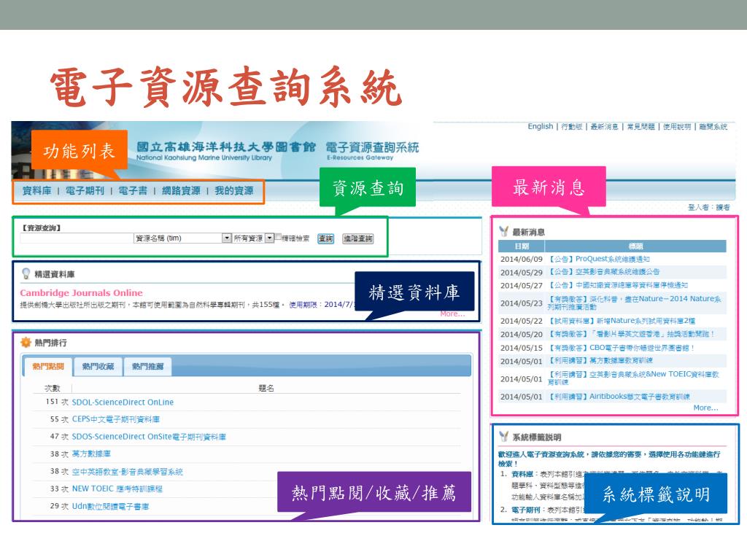The image size is (747, 560).
Task: Click the lightbulb icon beside 精選資料庫
Action: (x=26, y=273)
